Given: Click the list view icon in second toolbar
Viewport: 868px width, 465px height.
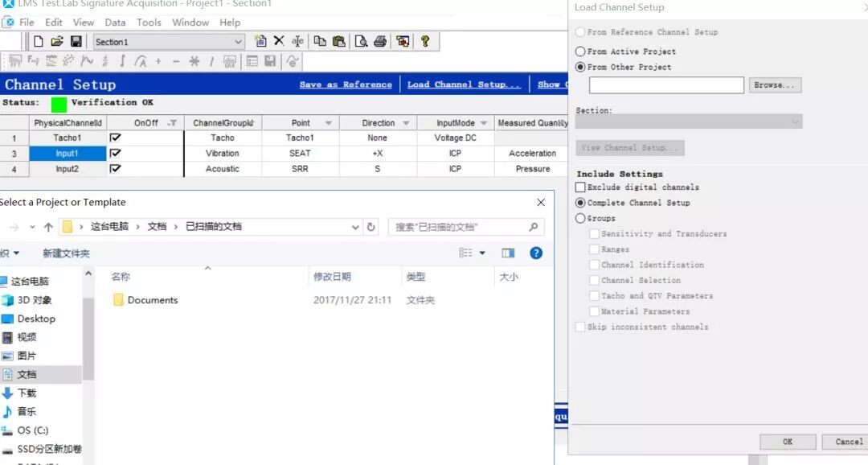Looking at the screenshot, I should tap(252, 61).
